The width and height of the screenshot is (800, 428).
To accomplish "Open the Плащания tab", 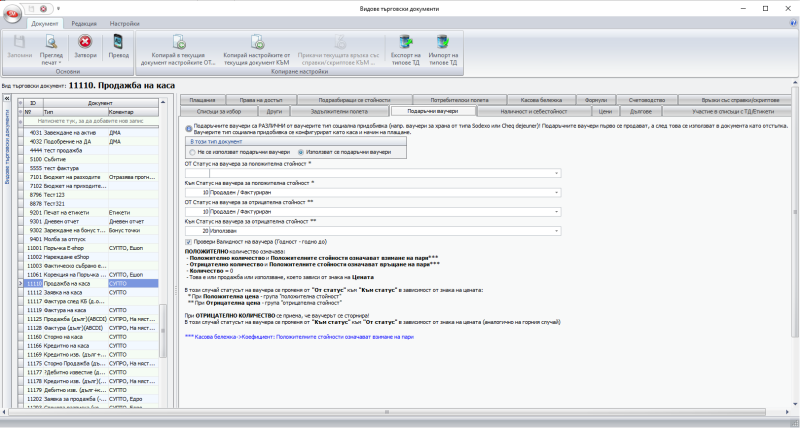I will pos(203,100).
